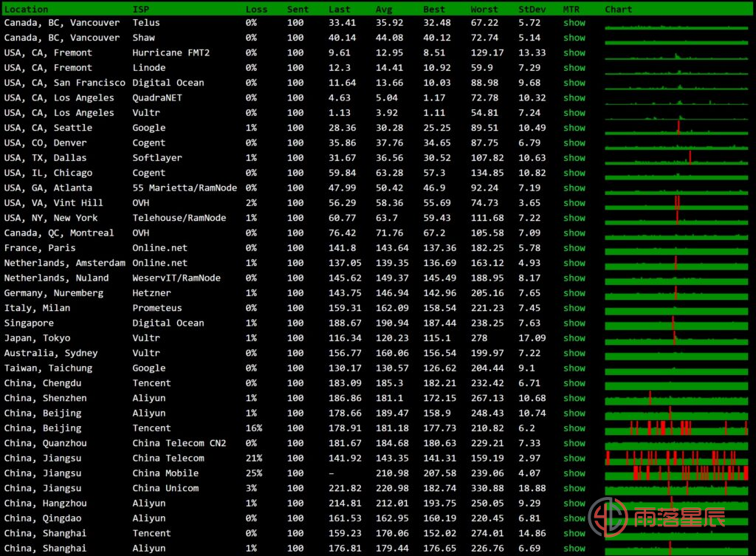Show MTR for Atlanta 55 Marietta/RamNode
The height and width of the screenshot is (556, 756).
coord(574,188)
